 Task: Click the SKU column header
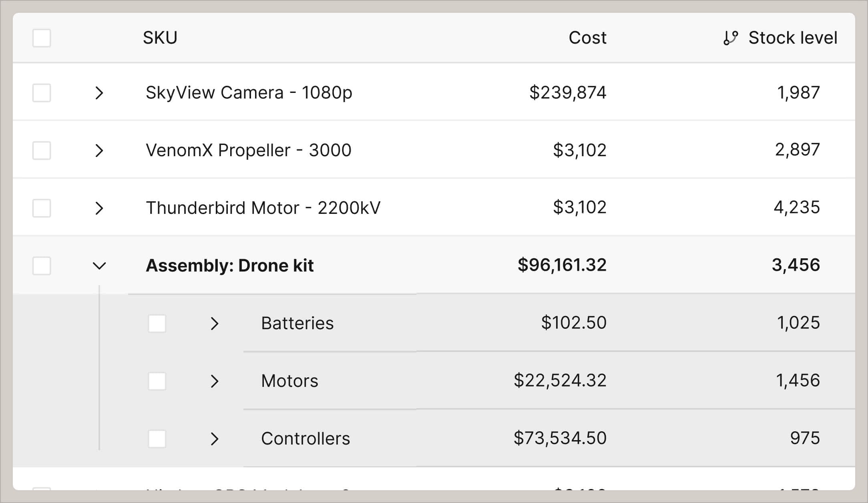click(x=161, y=37)
